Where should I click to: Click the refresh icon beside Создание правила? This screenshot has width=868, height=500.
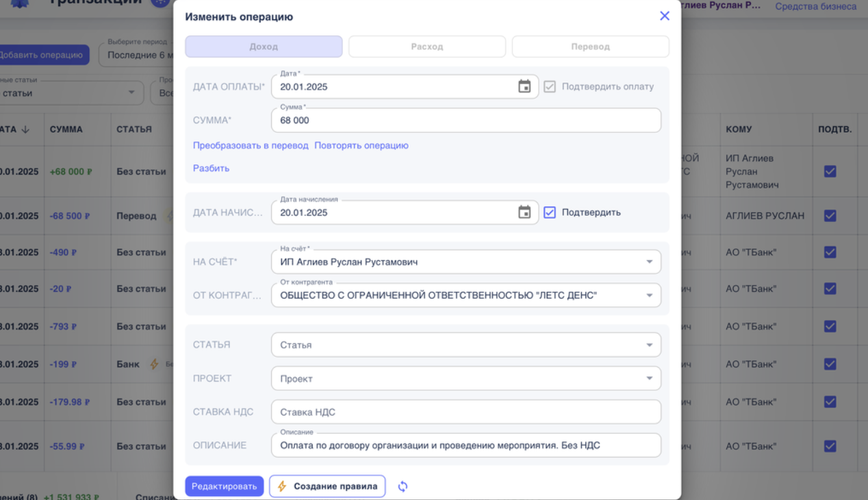403,486
